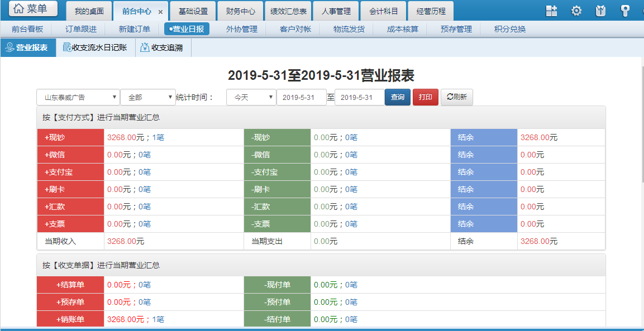This screenshot has height=331, width=644.
Task: Expand the 山东泰威广告 company dropdown
Action: 78,97
